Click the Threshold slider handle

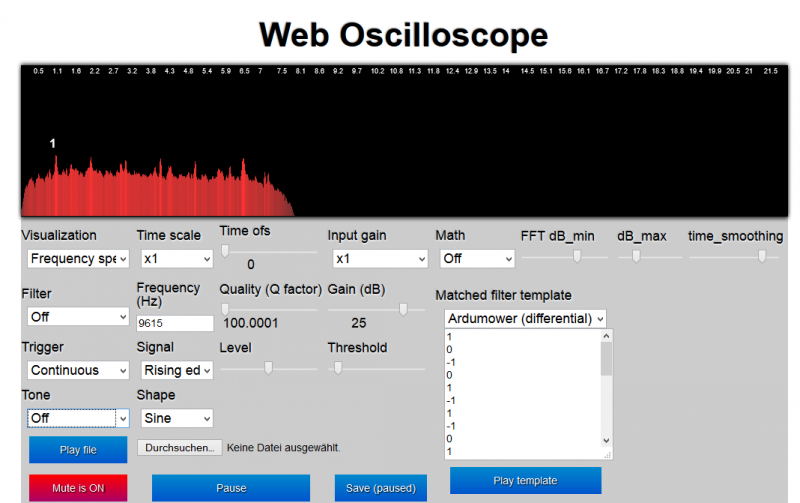338,368
